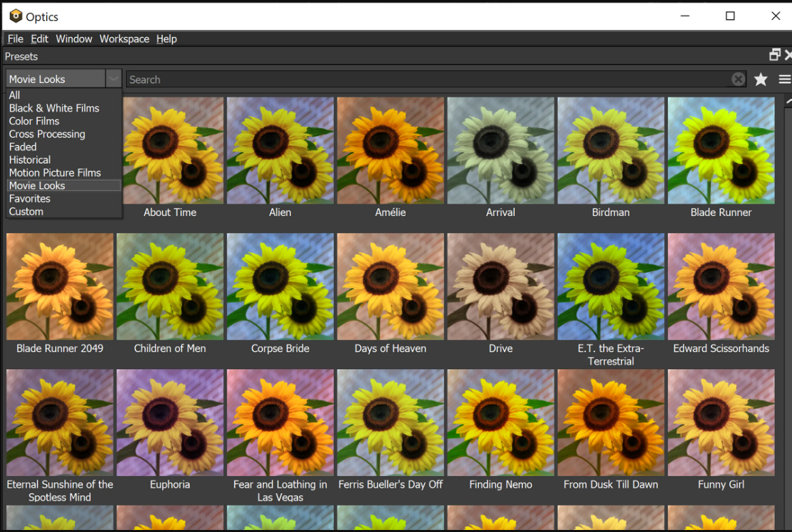Click the Optics app logo icon
The image size is (792, 532).
tap(16, 16)
